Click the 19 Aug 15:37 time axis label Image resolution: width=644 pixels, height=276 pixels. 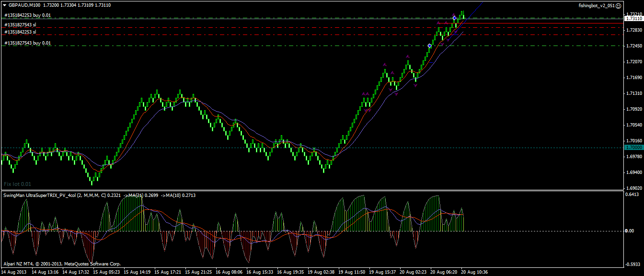click(382, 272)
